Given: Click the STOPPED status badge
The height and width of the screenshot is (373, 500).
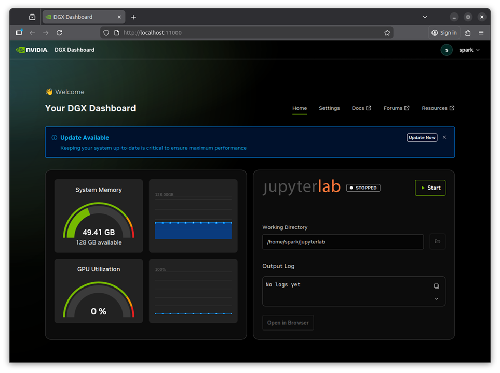Looking at the screenshot, I should click(363, 188).
